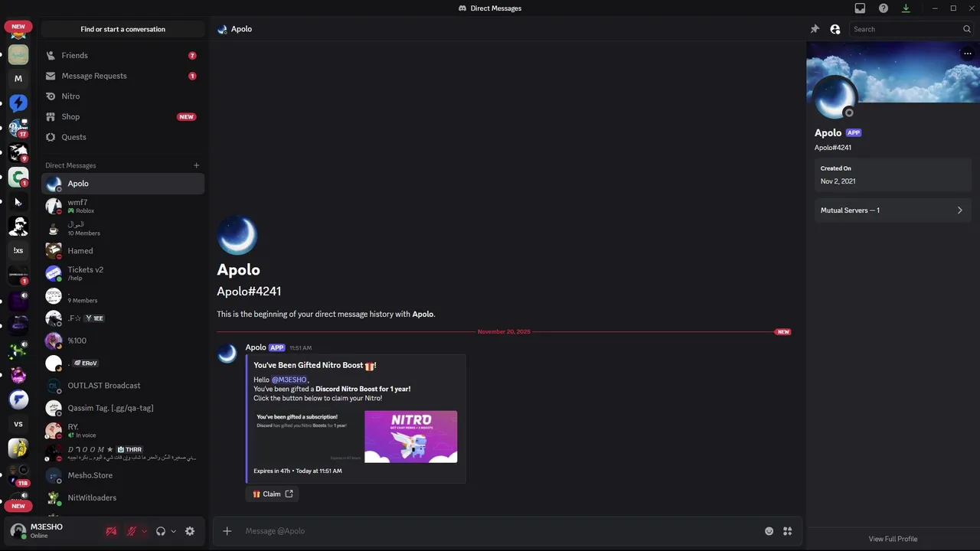The width and height of the screenshot is (980, 551).
Task: Click the green download update icon
Action: click(x=906, y=8)
